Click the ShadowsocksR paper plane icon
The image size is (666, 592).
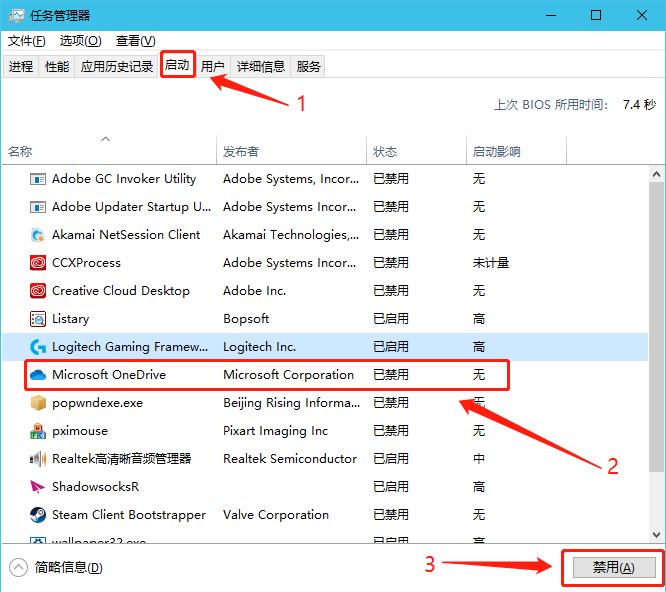(x=38, y=487)
